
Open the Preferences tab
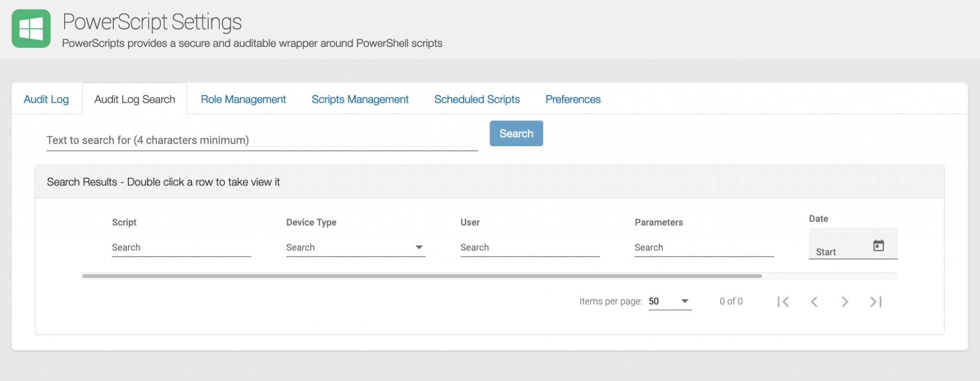(x=573, y=99)
